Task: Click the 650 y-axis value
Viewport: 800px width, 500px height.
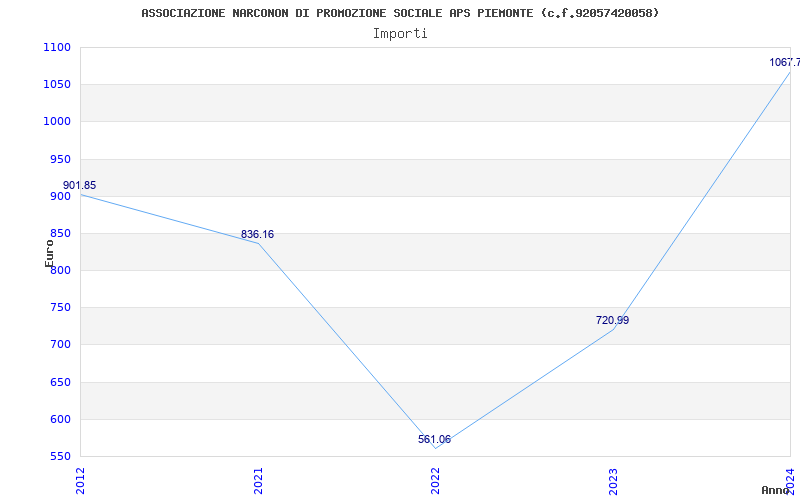Action: [60, 383]
